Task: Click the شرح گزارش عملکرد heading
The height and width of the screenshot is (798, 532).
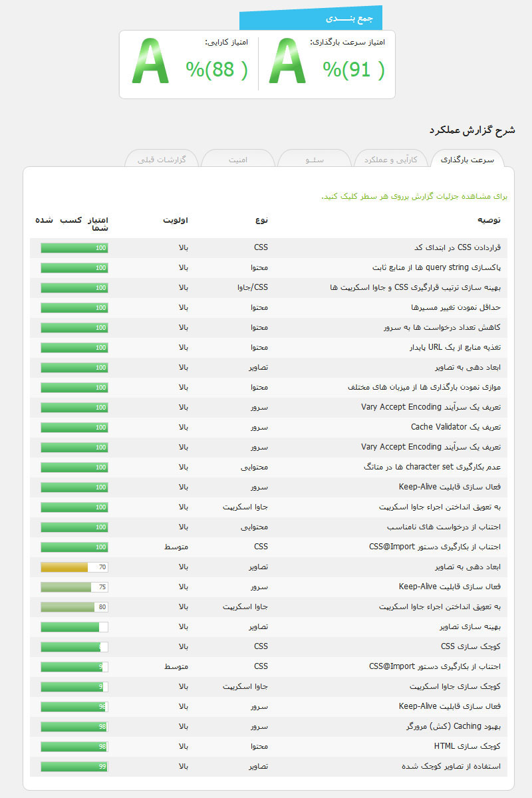Action: click(472, 130)
